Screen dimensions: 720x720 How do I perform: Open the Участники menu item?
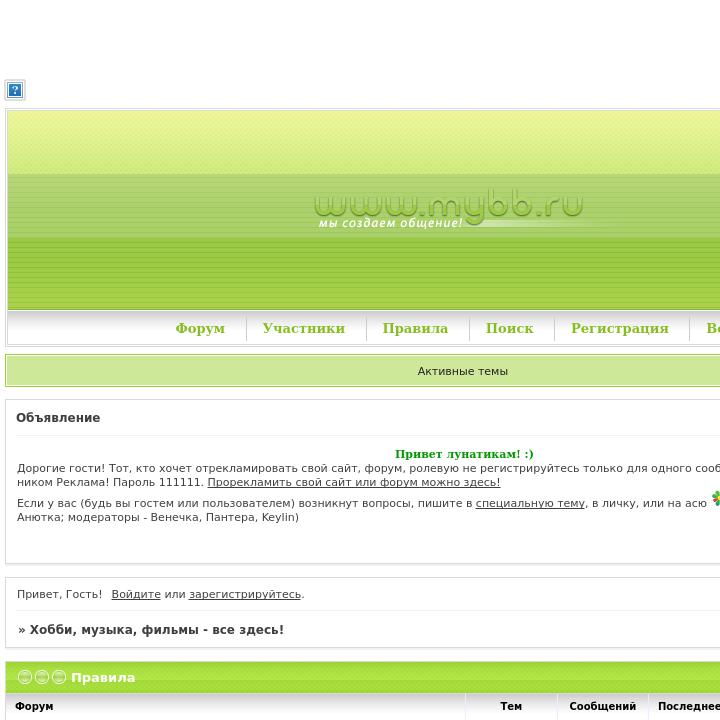pos(304,328)
